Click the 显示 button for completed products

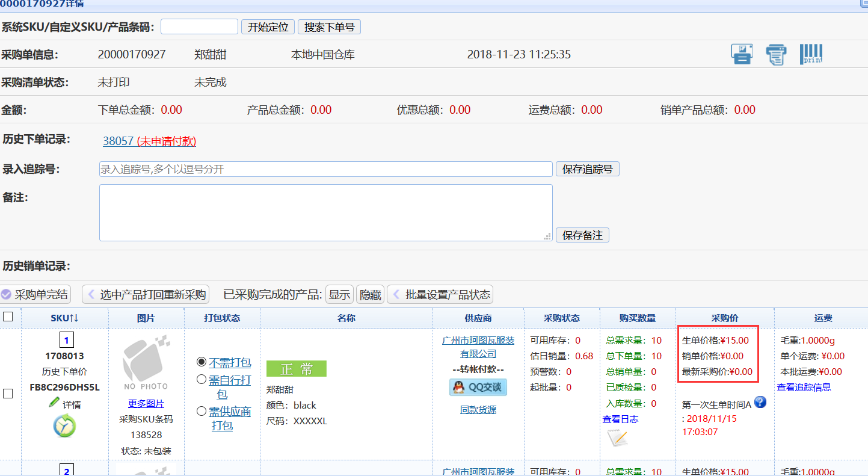pyautogui.click(x=339, y=295)
